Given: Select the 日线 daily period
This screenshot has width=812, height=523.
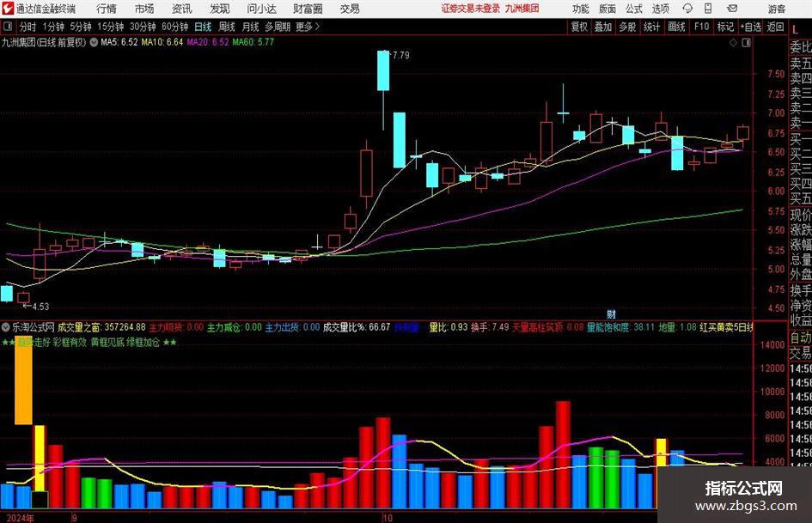Looking at the screenshot, I should pyautogui.click(x=203, y=27).
